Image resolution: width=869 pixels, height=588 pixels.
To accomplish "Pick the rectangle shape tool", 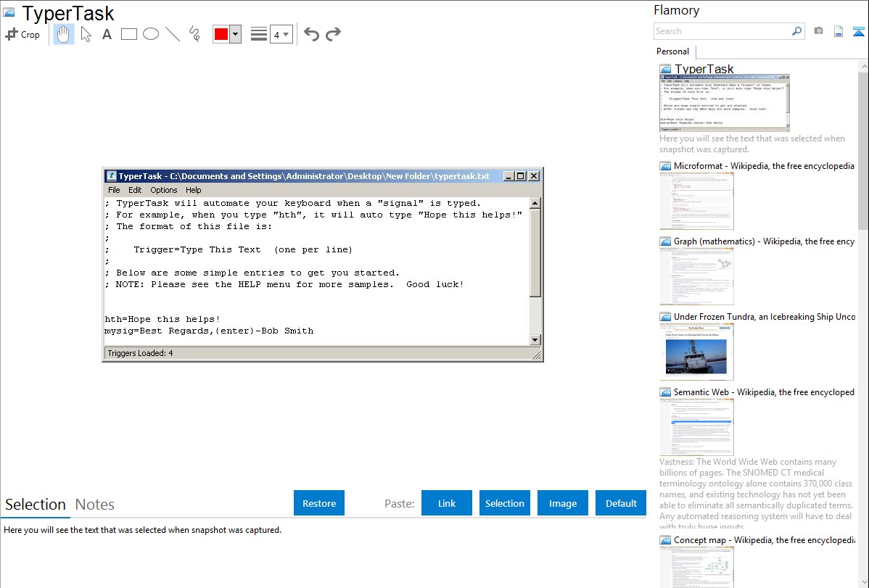I will [x=129, y=34].
